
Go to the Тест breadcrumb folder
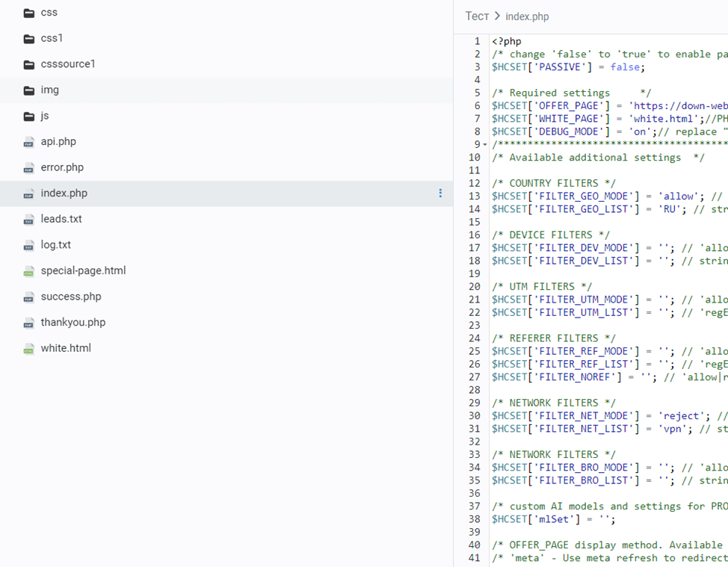(x=477, y=16)
